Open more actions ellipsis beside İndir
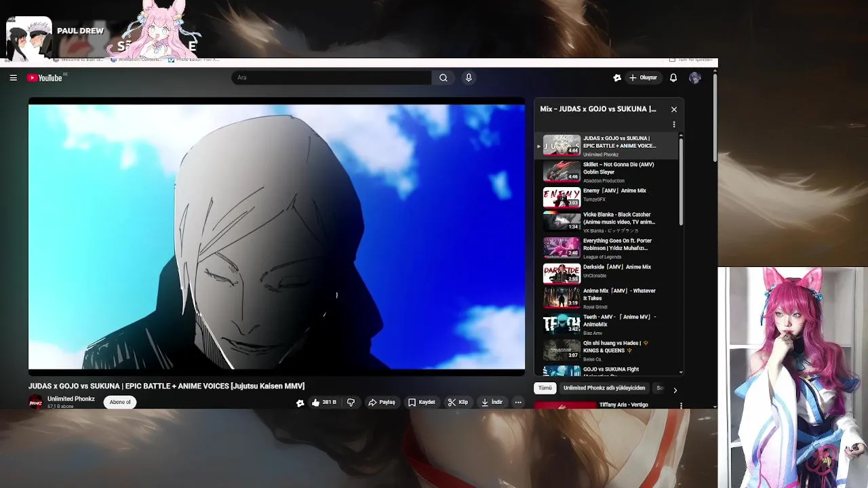This screenshot has width=868, height=488. click(518, 403)
